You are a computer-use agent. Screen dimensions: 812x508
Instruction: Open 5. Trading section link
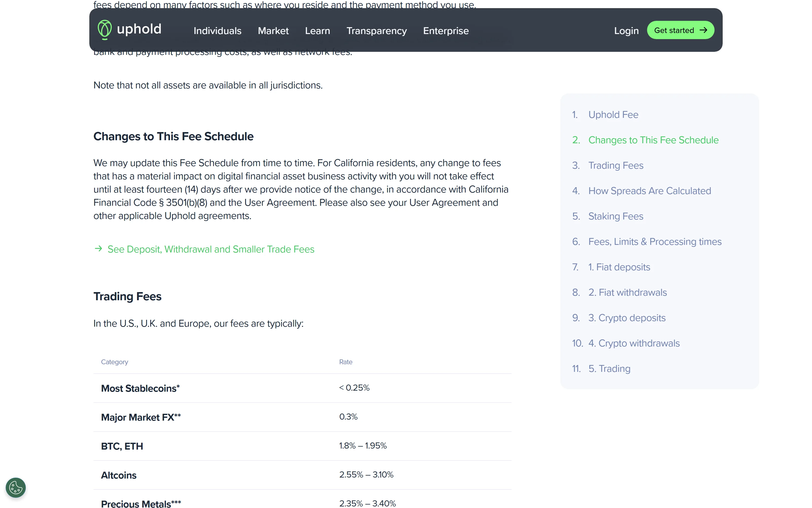coord(609,369)
